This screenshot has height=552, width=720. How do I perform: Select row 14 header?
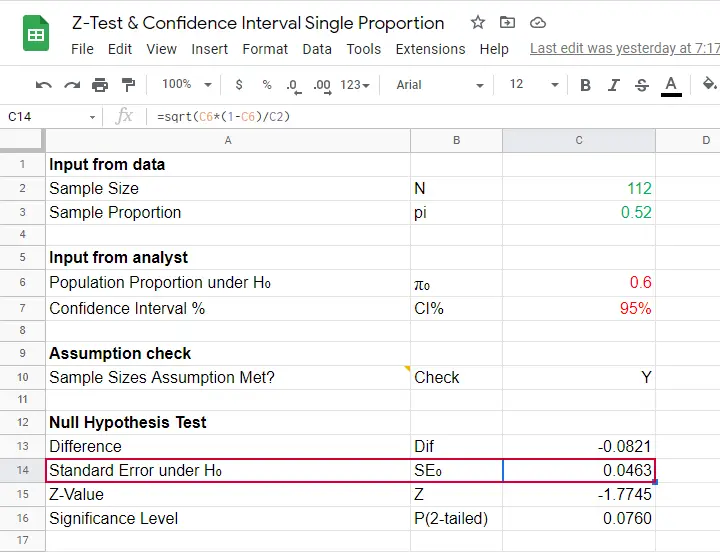point(22,470)
